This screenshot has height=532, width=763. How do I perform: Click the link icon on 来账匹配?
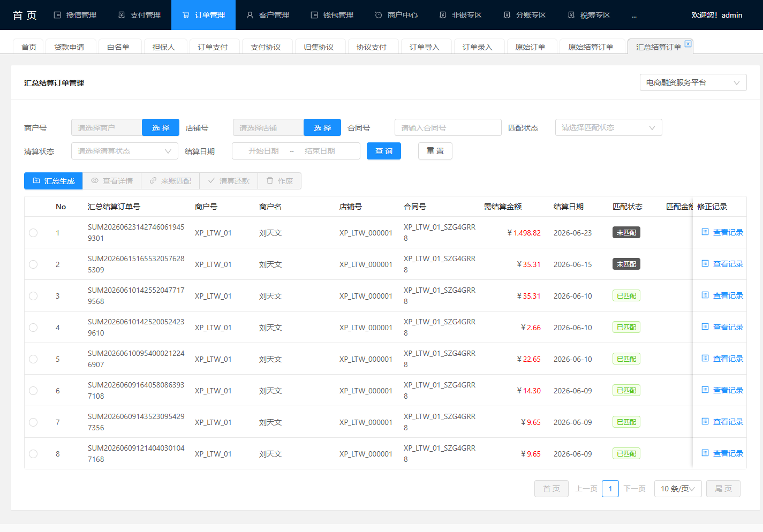(153, 181)
